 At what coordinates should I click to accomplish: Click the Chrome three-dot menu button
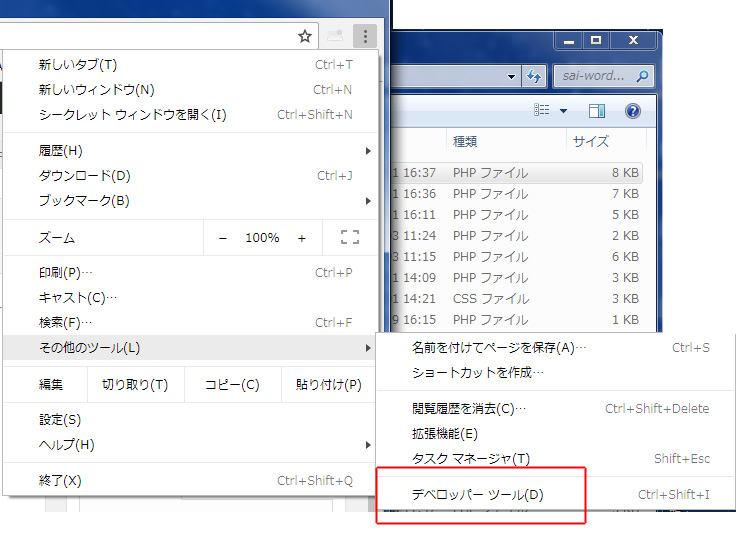(365, 36)
